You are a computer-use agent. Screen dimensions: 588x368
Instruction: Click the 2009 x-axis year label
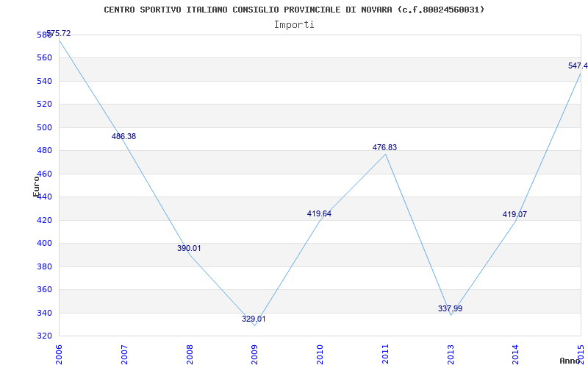tap(254, 354)
